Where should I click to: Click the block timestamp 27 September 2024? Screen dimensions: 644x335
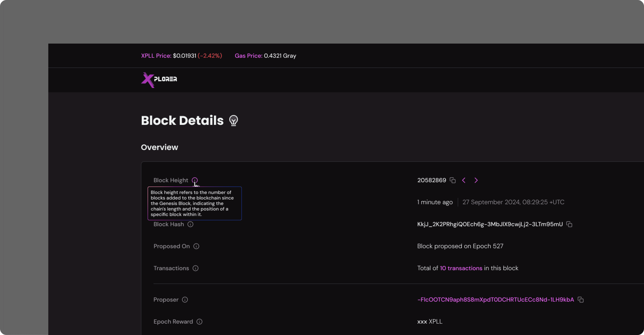pos(513,202)
